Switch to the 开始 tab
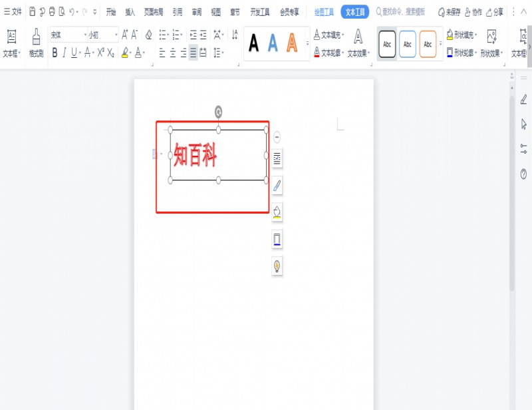Viewport: 532px width, 410px height. tap(110, 12)
